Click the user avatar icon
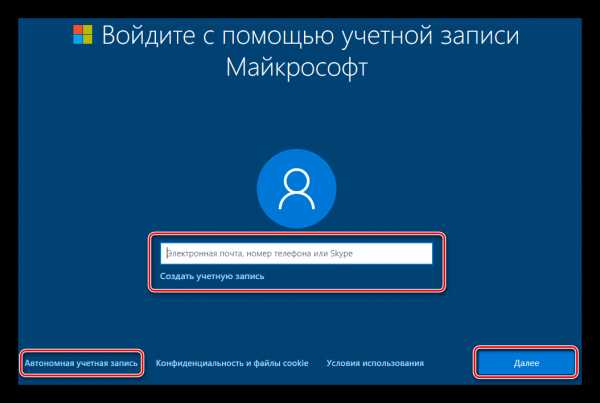 pyautogui.click(x=297, y=189)
